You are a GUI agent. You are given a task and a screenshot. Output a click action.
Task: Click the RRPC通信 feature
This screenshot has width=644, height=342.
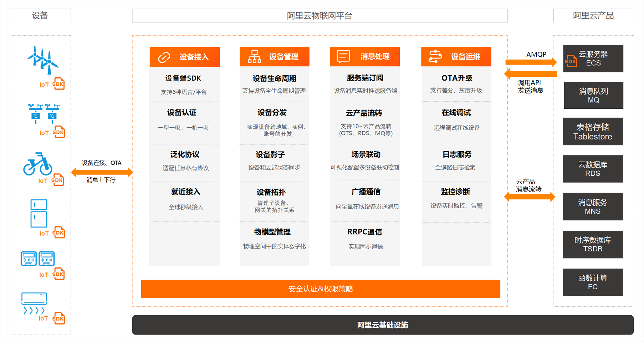[x=365, y=232]
